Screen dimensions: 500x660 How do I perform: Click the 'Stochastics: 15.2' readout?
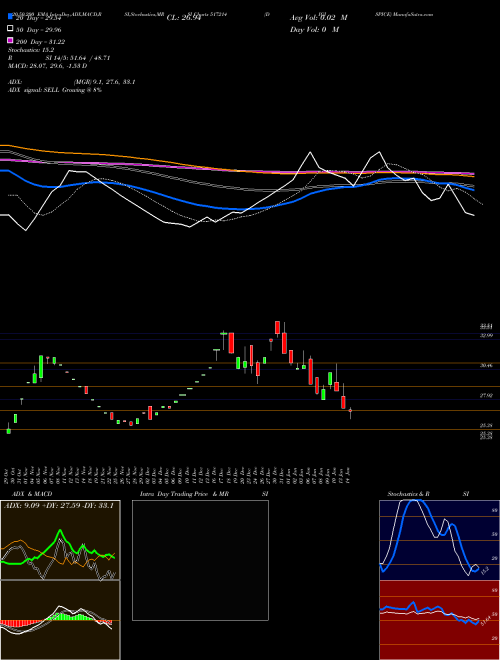click(31, 50)
